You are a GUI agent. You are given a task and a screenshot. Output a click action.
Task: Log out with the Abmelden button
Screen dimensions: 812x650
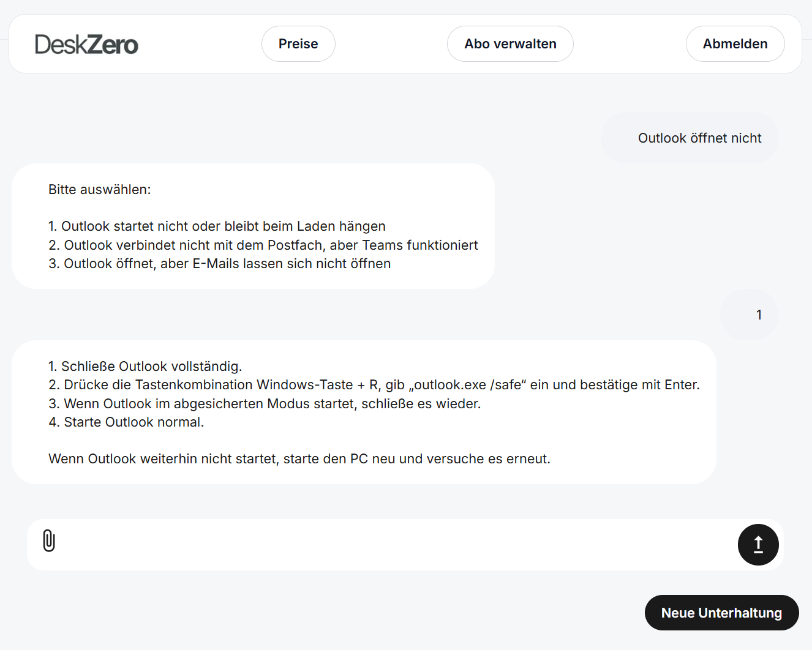pos(735,44)
